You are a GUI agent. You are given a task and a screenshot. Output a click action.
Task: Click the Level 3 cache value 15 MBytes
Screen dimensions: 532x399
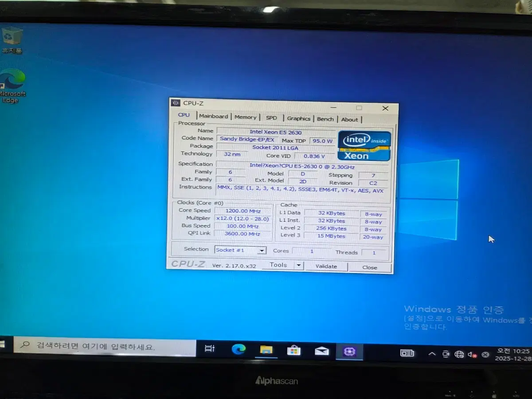[331, 236]
